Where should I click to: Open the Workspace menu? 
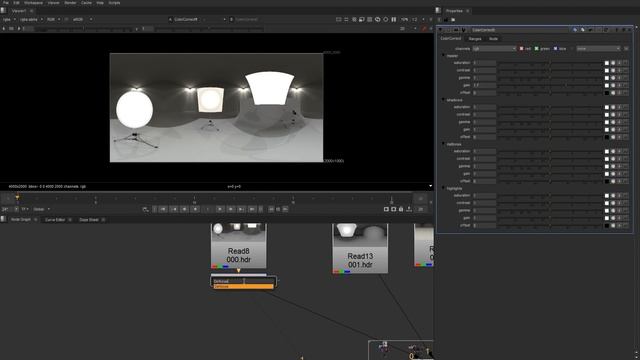click(x=33, y=2)
